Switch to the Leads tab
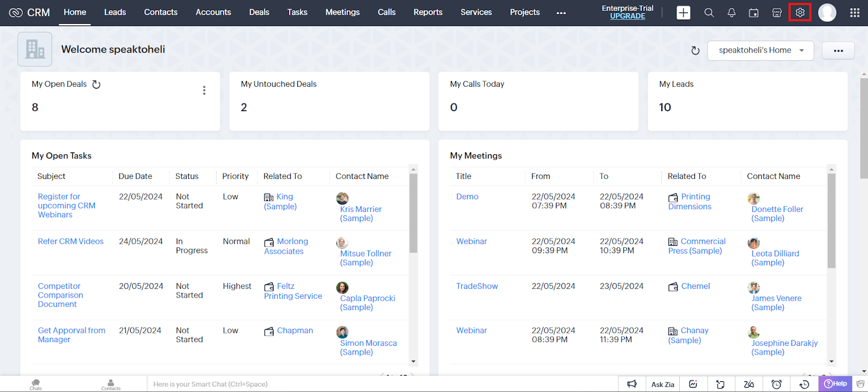Image resolution: width=868 pixels, height=392 pixels. (115, 12)
